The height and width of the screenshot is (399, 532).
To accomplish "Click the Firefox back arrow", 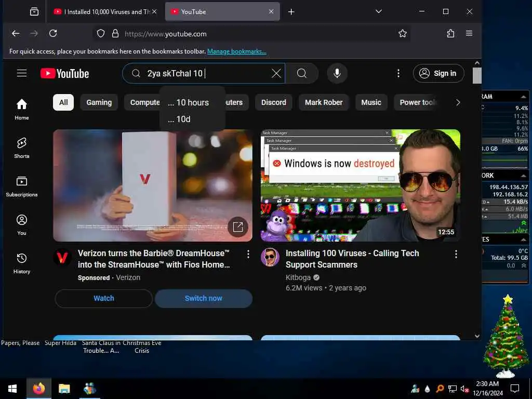I will pyautogui.click(x=16, y=33).
